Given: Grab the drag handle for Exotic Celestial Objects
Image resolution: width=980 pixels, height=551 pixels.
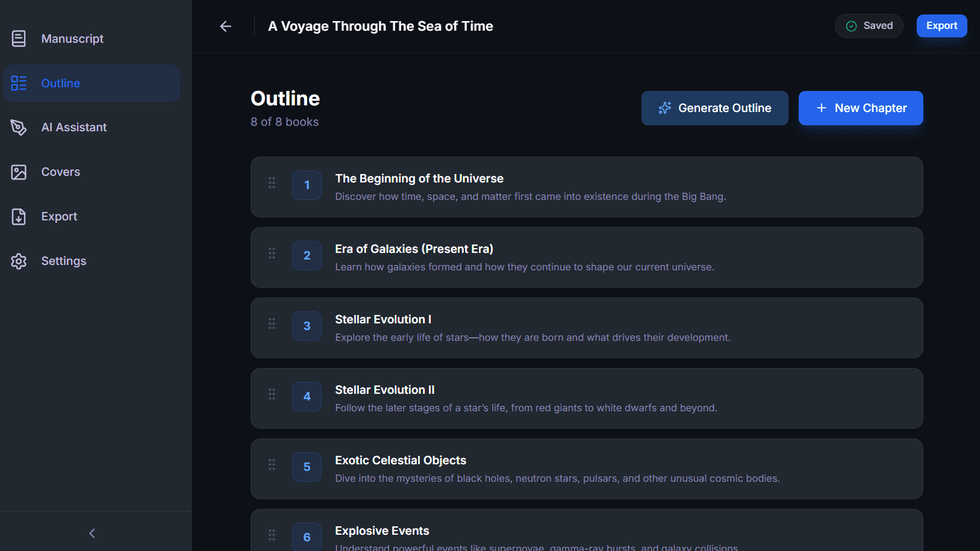Looking at the screenshot, I should [272, 464].
